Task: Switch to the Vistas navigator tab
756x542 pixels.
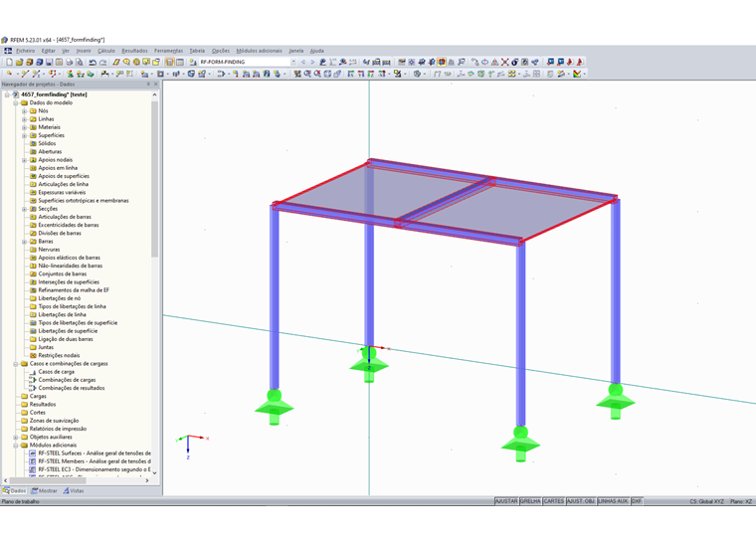Action: (x=74, y=491)
